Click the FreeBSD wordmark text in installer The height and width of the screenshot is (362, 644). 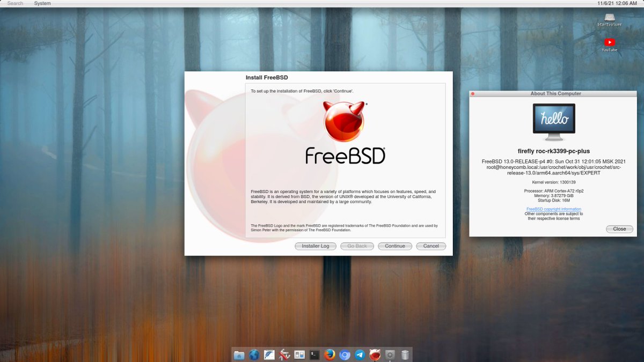[345, 155]
